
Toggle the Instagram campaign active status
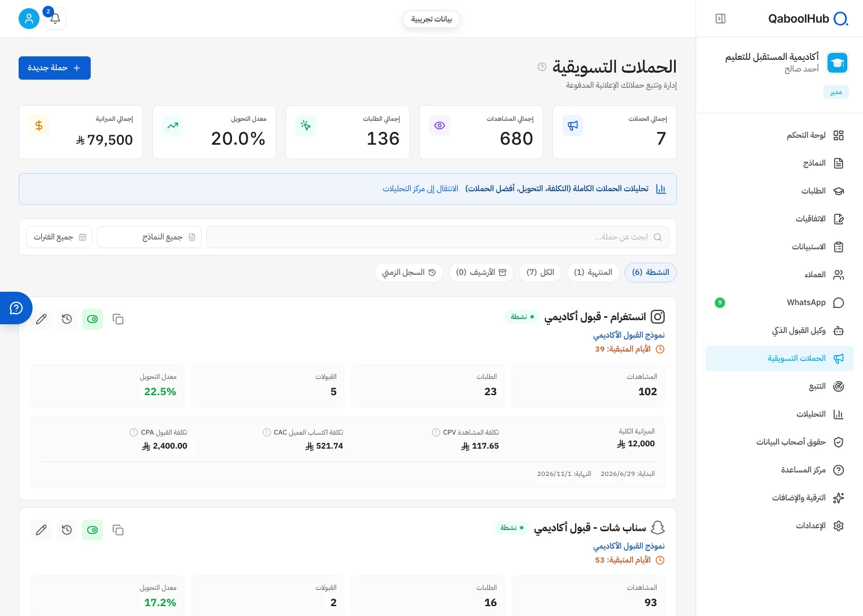tap(92, 319)
